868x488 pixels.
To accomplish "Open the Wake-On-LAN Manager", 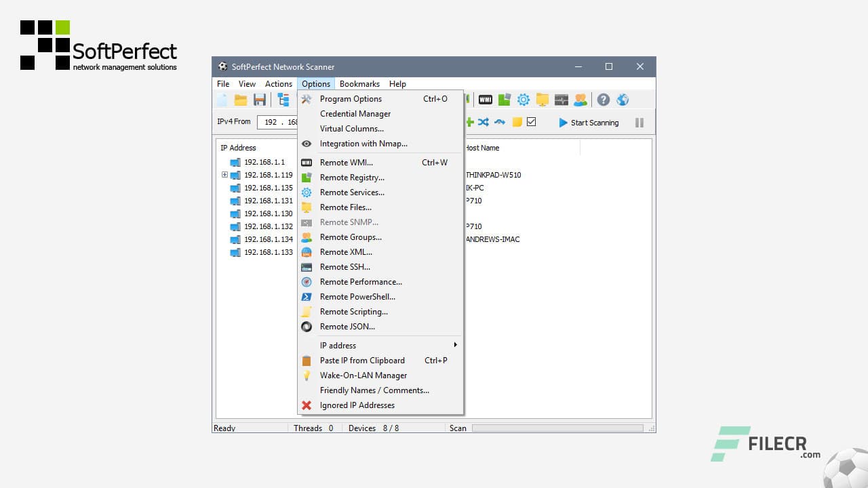I will point(363,375).
